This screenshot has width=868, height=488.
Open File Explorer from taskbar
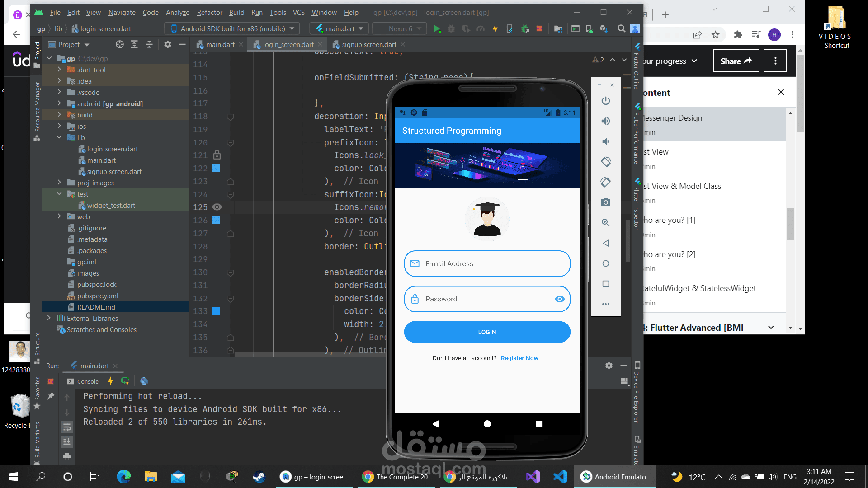151,477
